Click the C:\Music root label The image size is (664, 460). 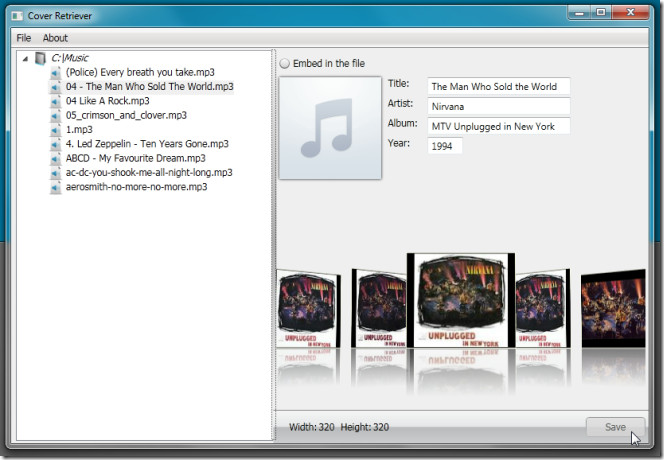(x=70, y=58)
